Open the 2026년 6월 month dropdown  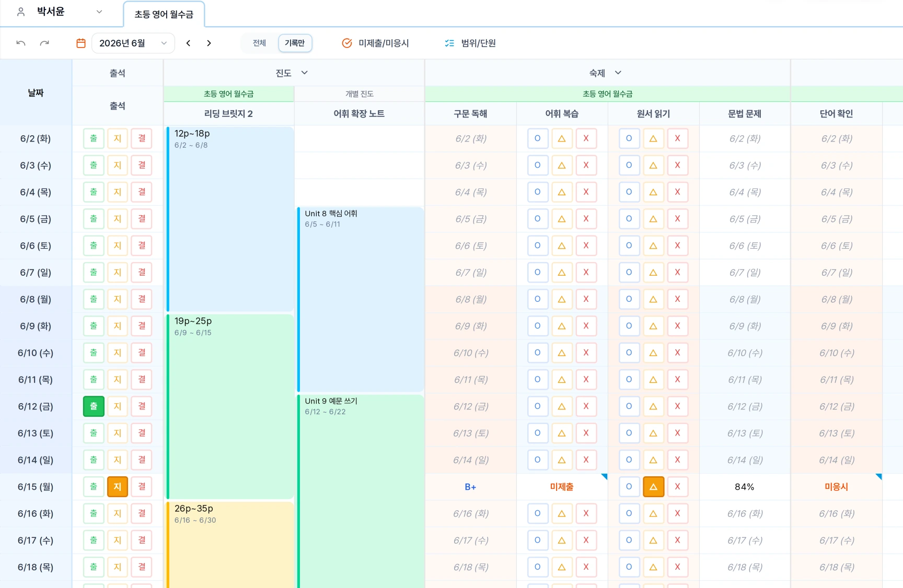tap(133, 43)
